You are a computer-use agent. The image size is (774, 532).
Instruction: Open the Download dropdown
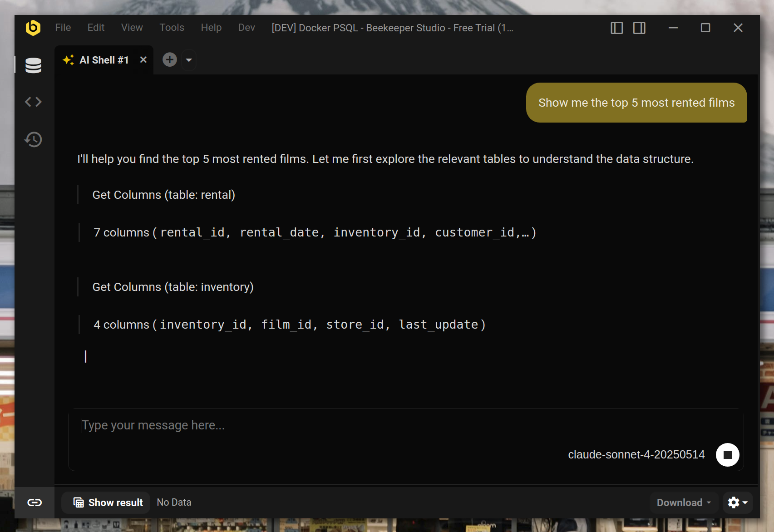[x=684, y=502]
